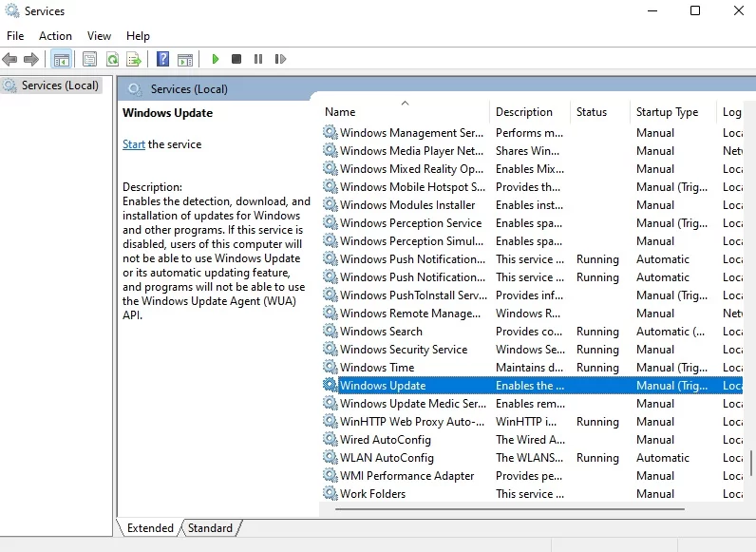This screenshot has height=552, width=756.
Task: Click 'Provides pe...' description cell
Action: tap(528, 476)
